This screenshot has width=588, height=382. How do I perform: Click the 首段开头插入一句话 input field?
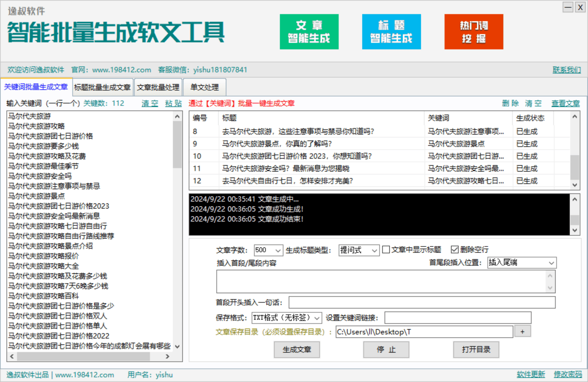click(x=421, y=302)
